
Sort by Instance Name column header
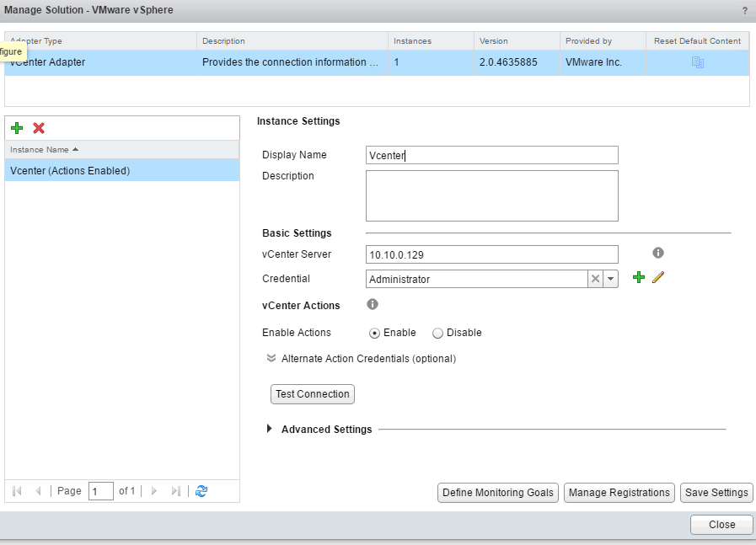tap(121, 150)
